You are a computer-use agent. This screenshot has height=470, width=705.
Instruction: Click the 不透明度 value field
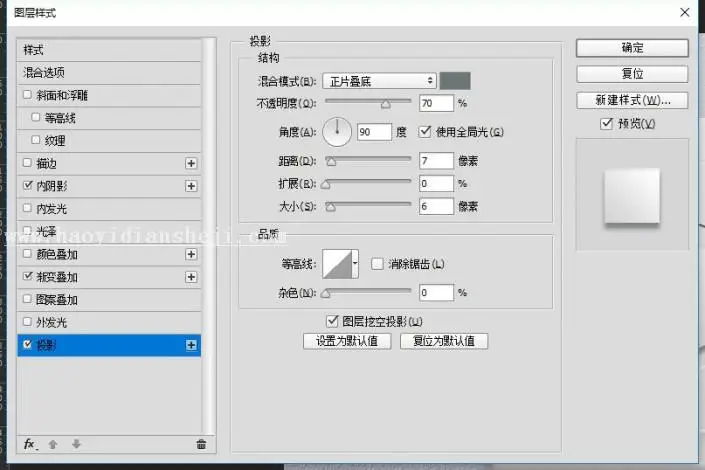pyautogui.click(x=436, y=103)
